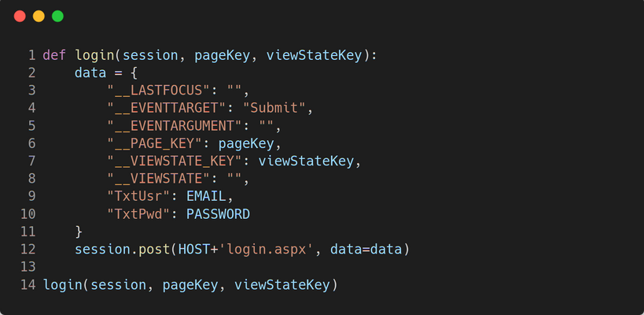Screen dimensions: 644x315
Task: Click the closing brace on line 11
Action: pyautogui.click(x=79, y=232)
